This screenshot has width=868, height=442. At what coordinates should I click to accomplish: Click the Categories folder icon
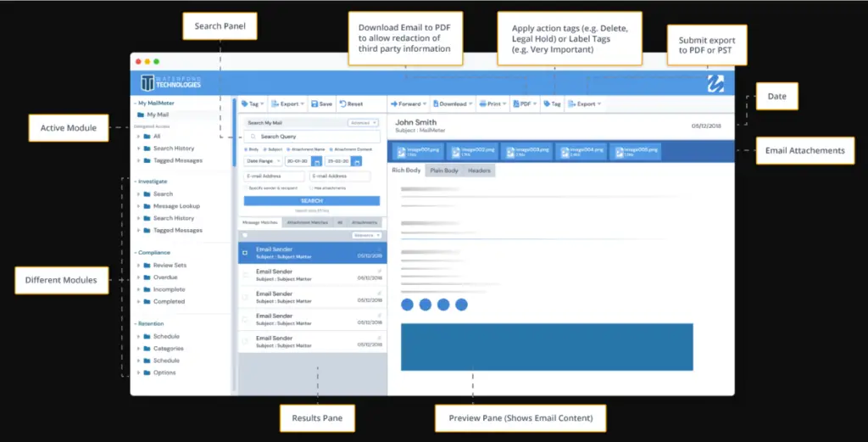coord(147,349)
